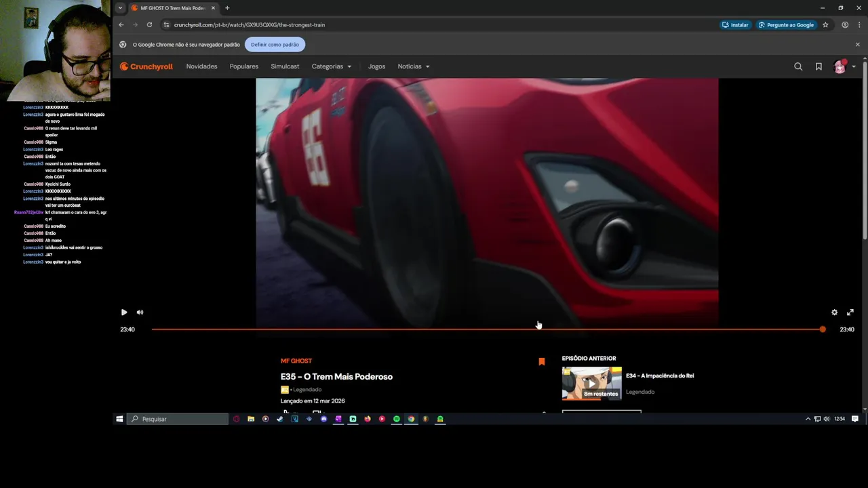This screenshot has height=488, width=868.
Task: Add the episode to the watchlist with the orange bookmark
Action: [x=541, y=362]
